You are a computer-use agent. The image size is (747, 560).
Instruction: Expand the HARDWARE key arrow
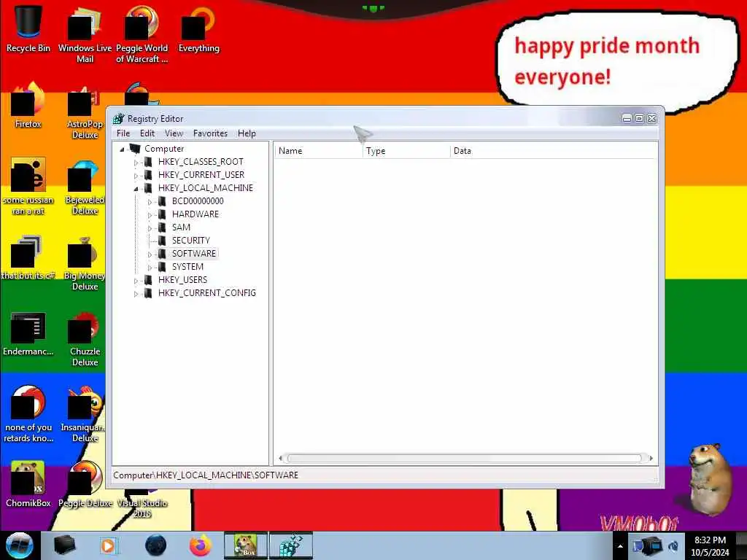pos(150,215)
